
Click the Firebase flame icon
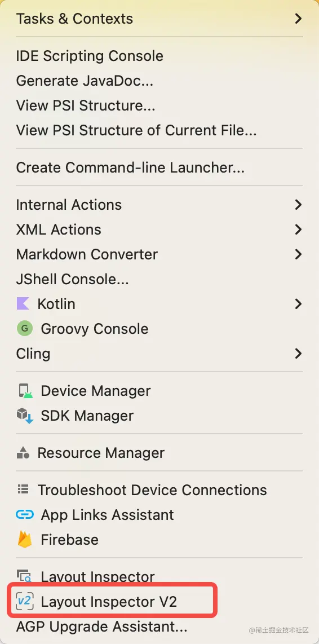click(25, 539)
